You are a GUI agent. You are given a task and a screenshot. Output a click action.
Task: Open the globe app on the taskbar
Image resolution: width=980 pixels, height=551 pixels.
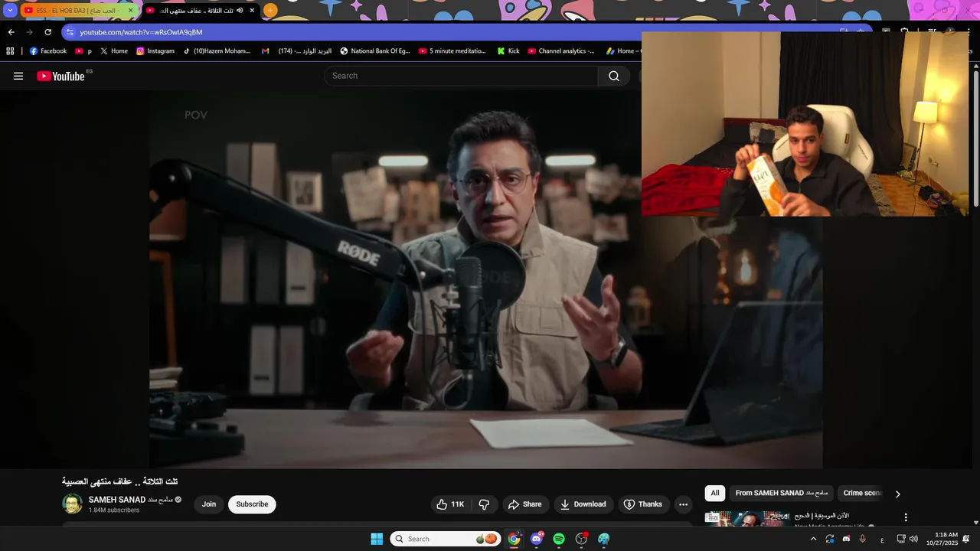tap(604, 539)
